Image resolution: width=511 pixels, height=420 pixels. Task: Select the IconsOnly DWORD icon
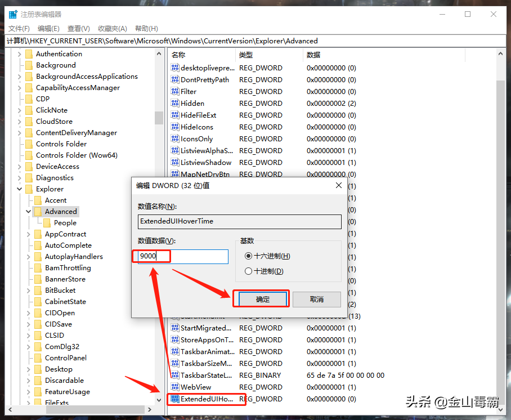[175, 138]
